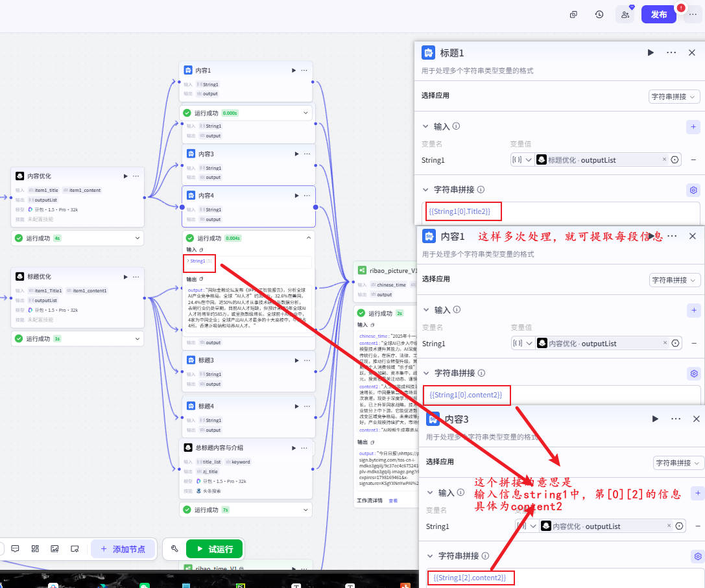Run the 标题4 canvas node
The width and height of the screenshot is (705, 588).
296,406
